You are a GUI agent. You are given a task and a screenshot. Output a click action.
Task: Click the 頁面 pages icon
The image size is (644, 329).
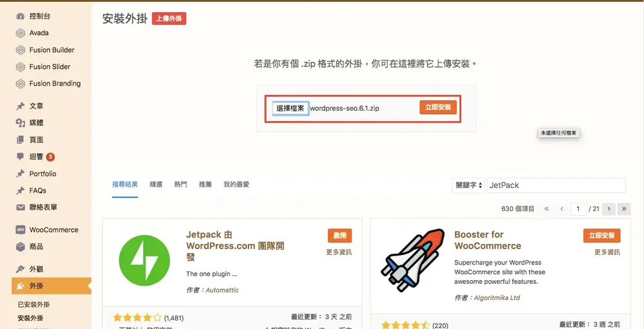(20, 140)
